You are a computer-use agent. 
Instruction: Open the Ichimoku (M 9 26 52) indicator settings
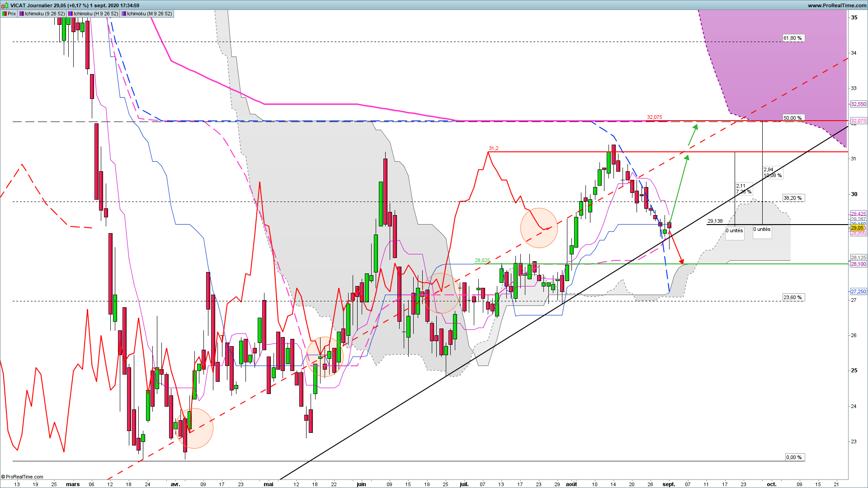point(150,14)
